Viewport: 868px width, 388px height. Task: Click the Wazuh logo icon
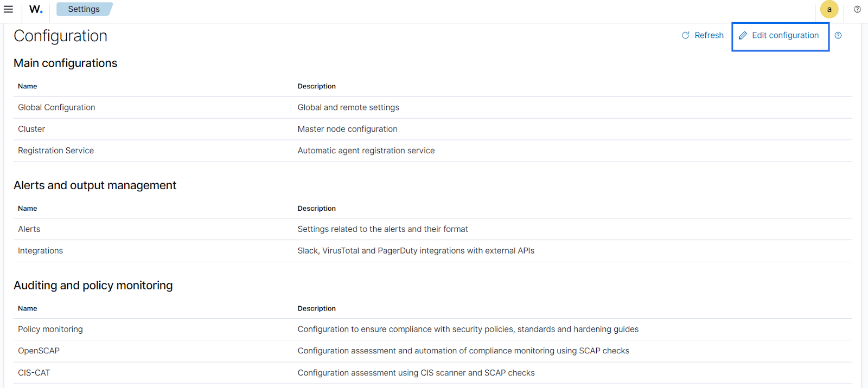coord(36,9)
